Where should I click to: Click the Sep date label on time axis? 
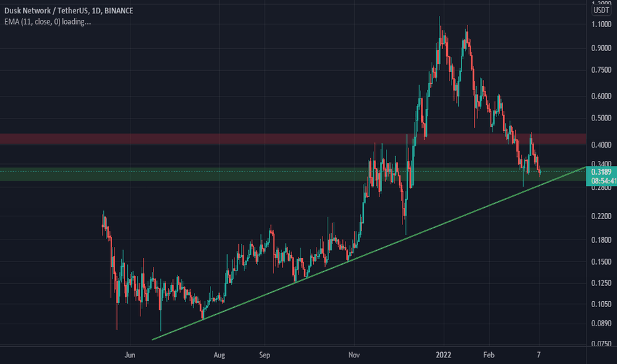click(264, 355)
